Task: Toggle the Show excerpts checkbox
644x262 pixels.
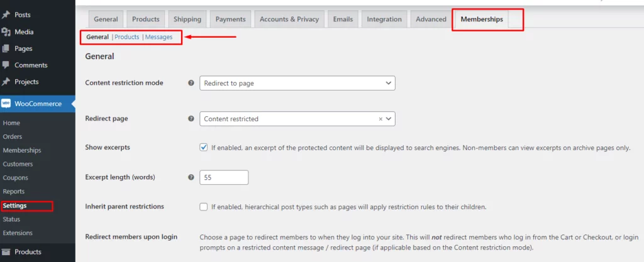Action: click(x=204, y=148)
